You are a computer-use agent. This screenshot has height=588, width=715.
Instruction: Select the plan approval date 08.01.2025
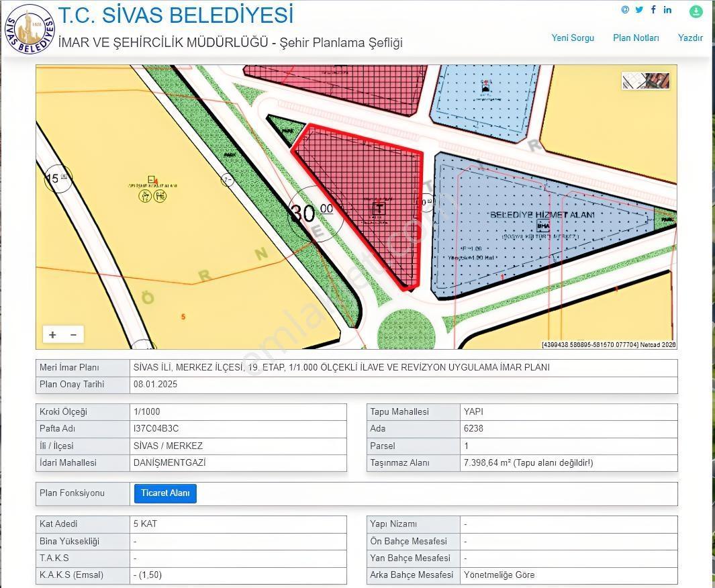(x=156, y=384)
